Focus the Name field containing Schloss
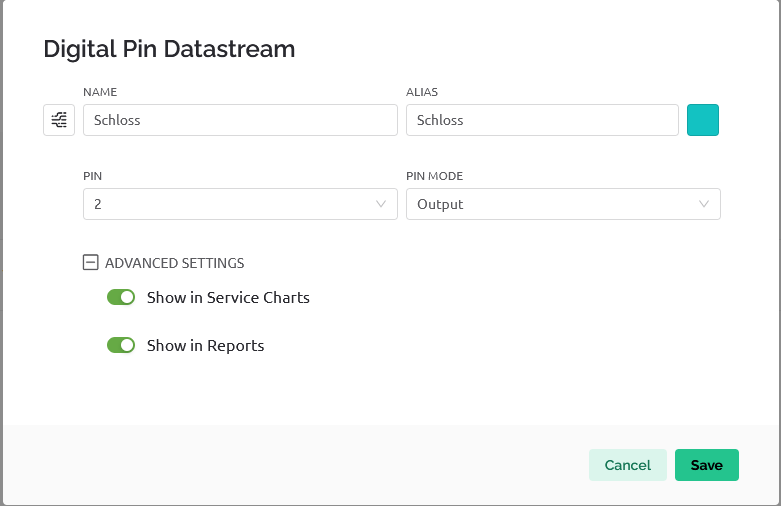The width and height of the screenshot is (781, 506). point(240,120)
